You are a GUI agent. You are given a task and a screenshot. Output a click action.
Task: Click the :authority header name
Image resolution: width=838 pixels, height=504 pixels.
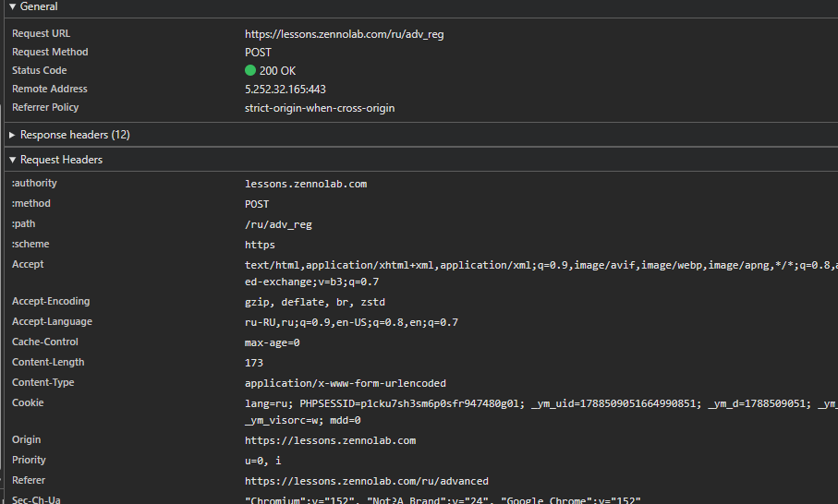point(34,183)
